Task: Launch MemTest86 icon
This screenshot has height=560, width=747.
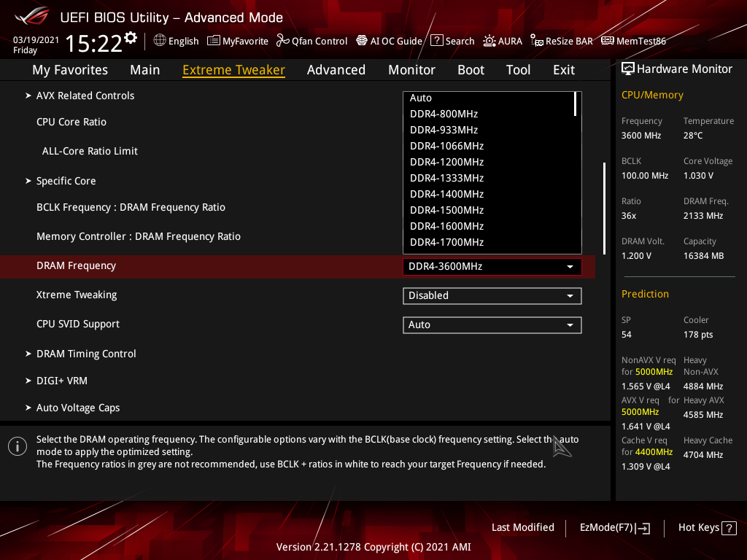Action: [608, 41]
